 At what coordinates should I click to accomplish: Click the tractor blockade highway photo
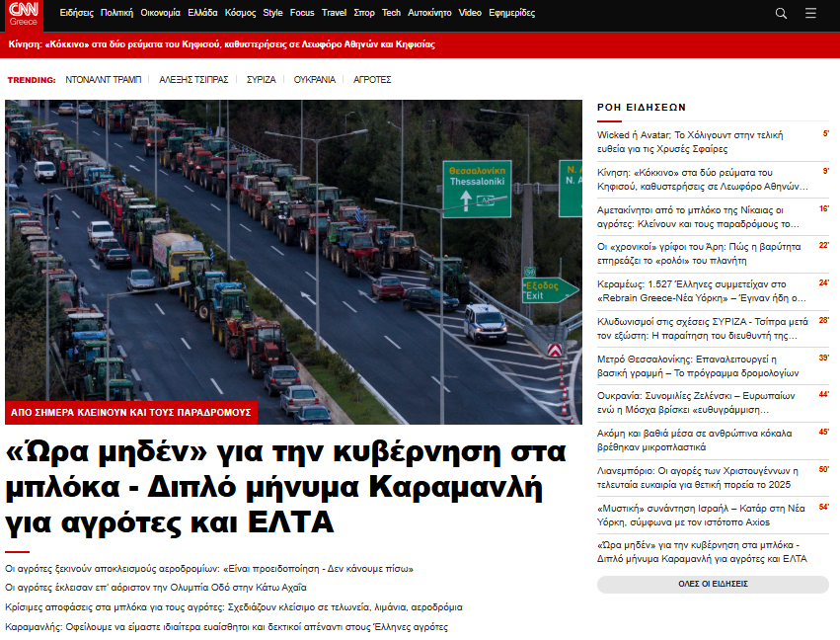tap(293, 247)
